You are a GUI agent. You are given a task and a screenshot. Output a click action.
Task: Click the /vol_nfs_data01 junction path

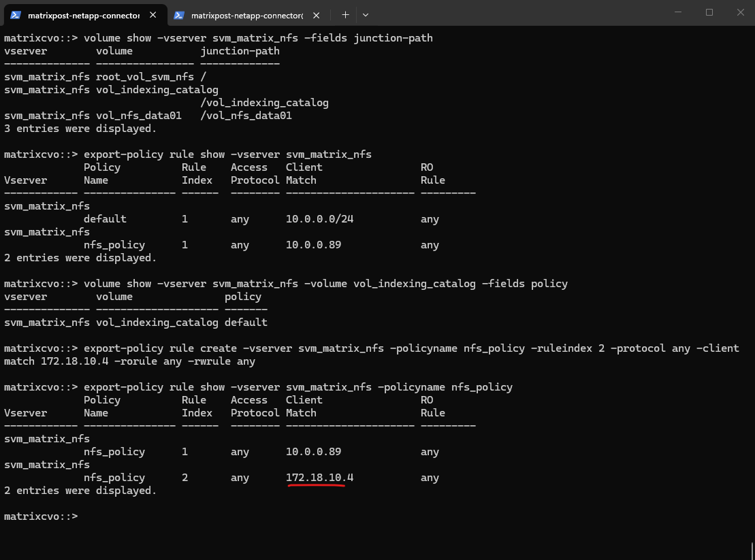(246, 116)
